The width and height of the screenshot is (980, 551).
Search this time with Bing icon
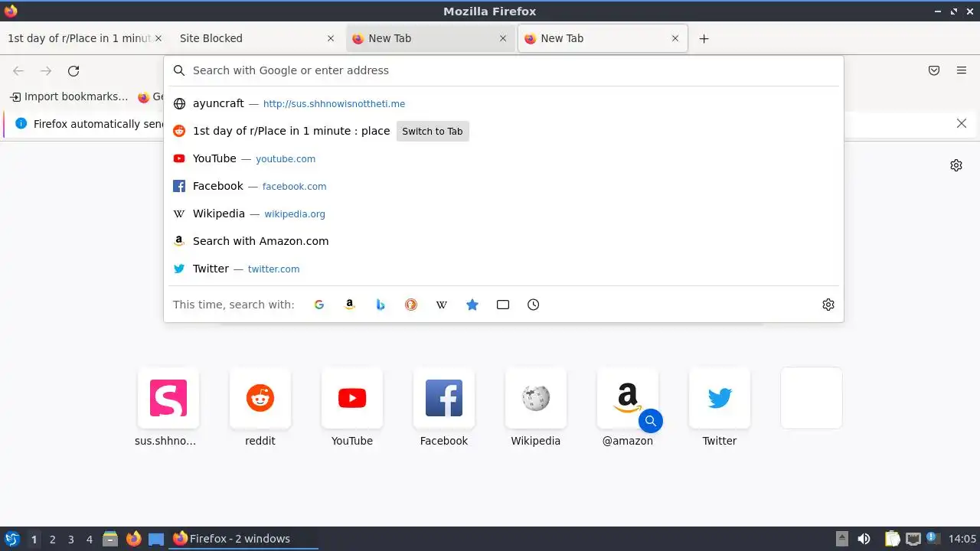point(381,305)
